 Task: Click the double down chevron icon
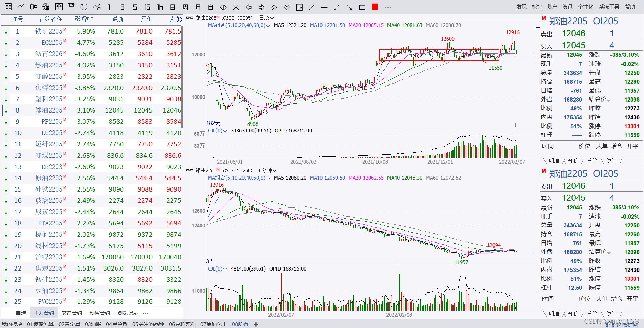click(x=287, y=7)
